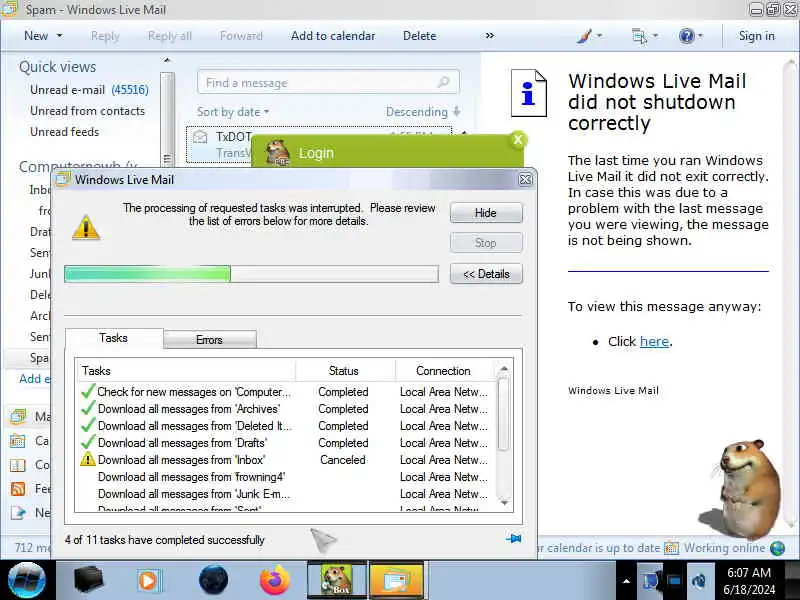This screenshot has width=800, height=600.
Task: Open the Calendar view icon in sidebar
Action: (18, 441)
